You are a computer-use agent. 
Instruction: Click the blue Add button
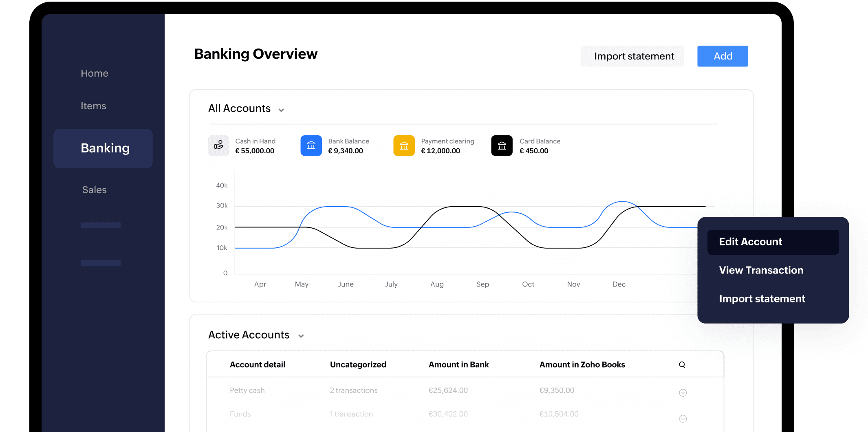click(x=723, y=56)
